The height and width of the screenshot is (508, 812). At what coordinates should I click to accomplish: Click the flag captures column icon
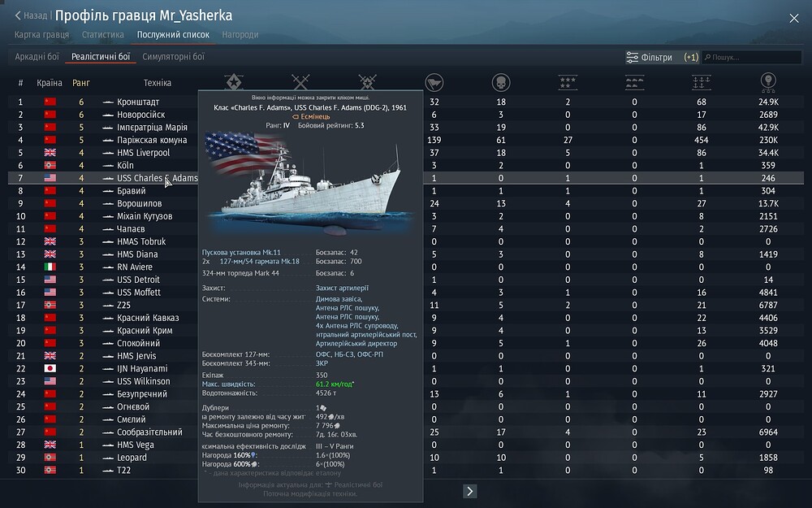pyautogui.click(x=434, y=82)
